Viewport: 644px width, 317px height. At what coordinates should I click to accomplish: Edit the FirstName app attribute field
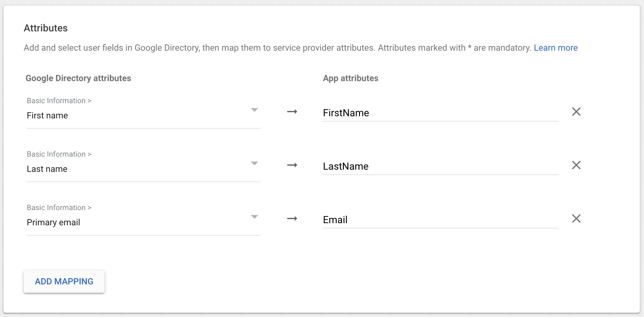pyautogui.click(x=441, y=113)
